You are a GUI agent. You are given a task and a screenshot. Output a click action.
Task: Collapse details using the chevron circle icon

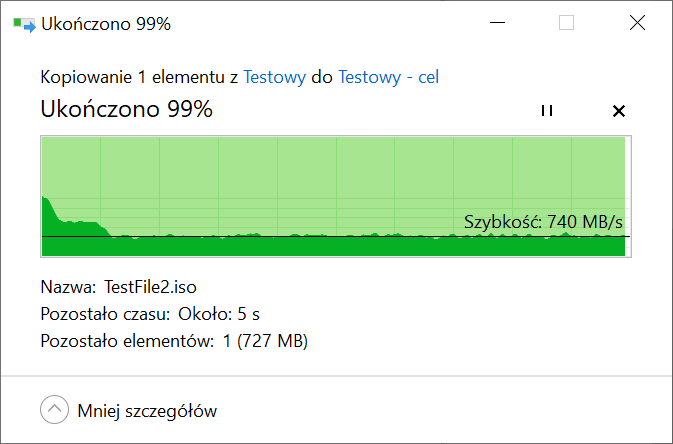point(55,410)
